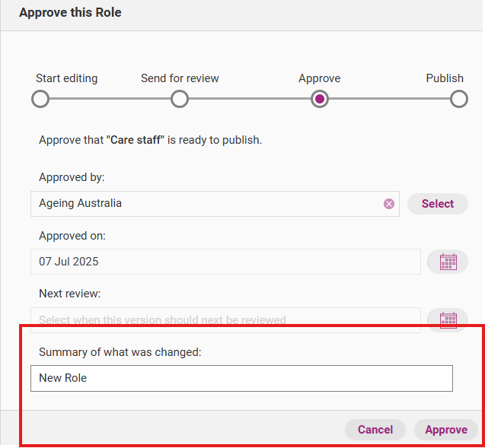Click the Start editing step circle

tap(40, 99)
